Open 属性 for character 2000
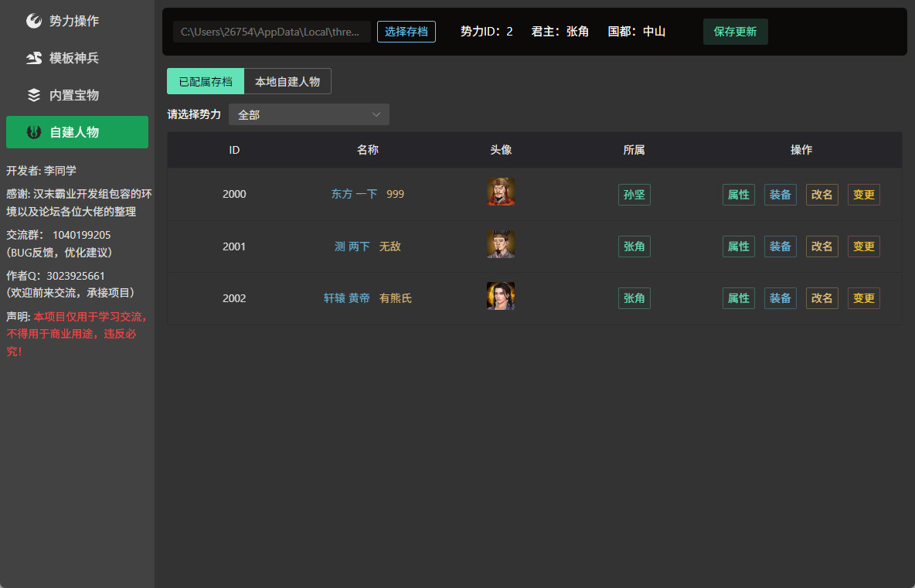The height and width of the screenshot is (588, 915). pos(739,195)
